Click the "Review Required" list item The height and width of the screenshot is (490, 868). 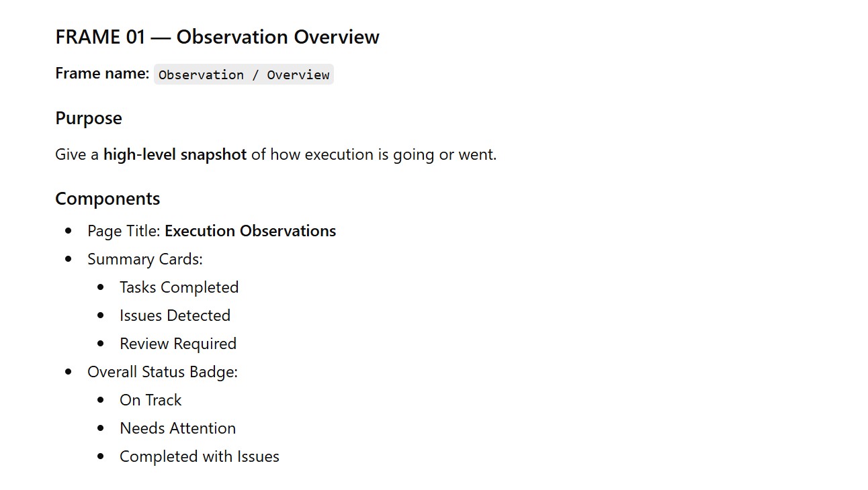178,344
